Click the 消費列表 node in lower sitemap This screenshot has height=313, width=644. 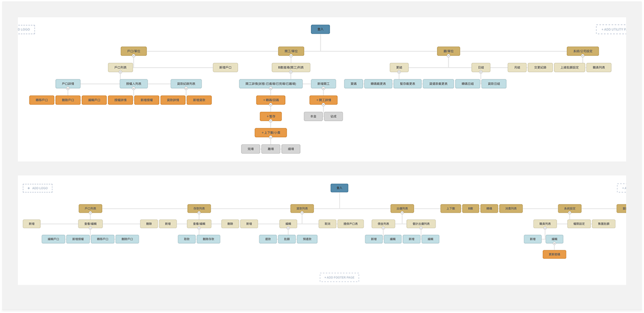(x=511, y=208)
